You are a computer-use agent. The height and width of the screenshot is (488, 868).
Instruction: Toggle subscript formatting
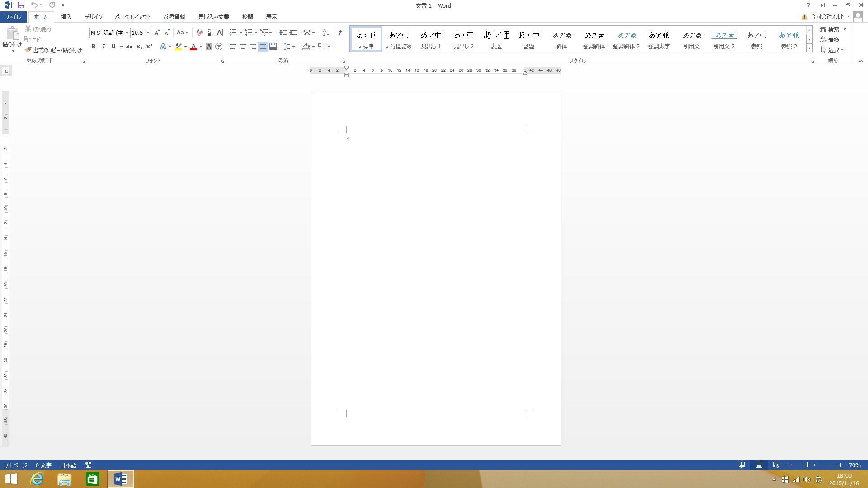pos(139,47)
